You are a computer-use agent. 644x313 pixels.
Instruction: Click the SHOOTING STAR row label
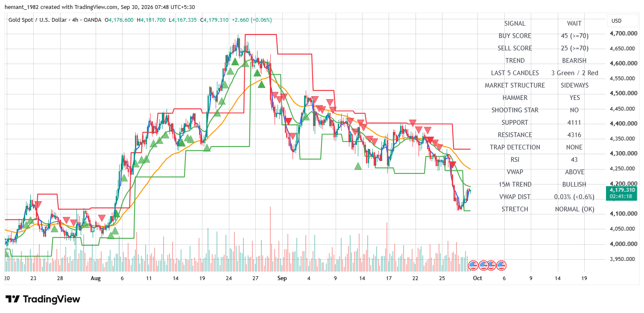pyautogui.click(x=515, y=110)
